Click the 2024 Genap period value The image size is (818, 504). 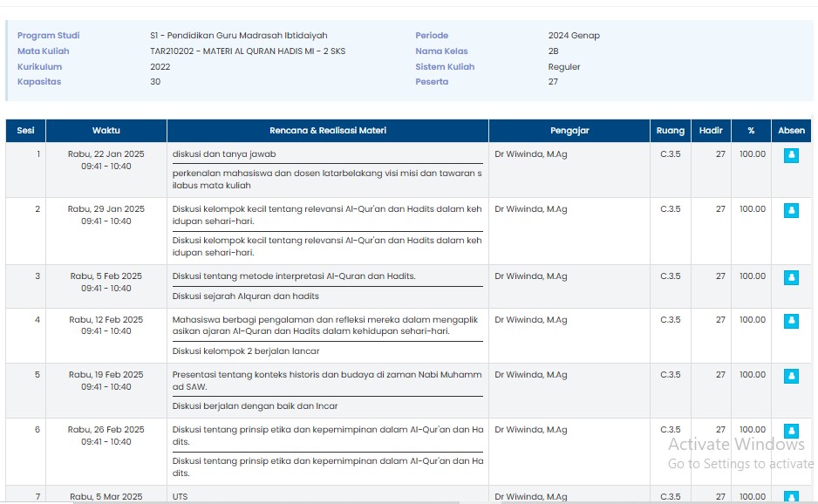(x=574, y=36)
